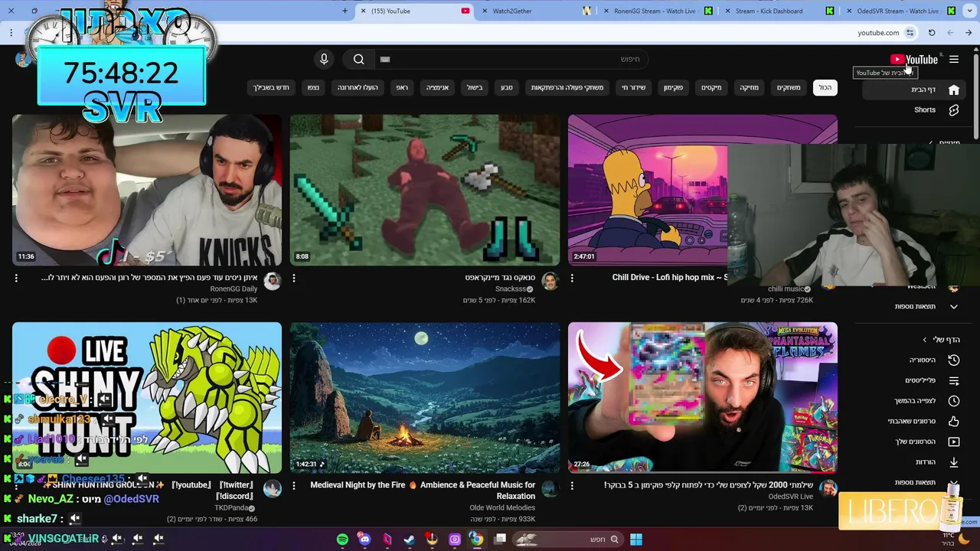Select the משחקים filter chip
This screenshot has height=551, width=980.
(x=789, y=87)
